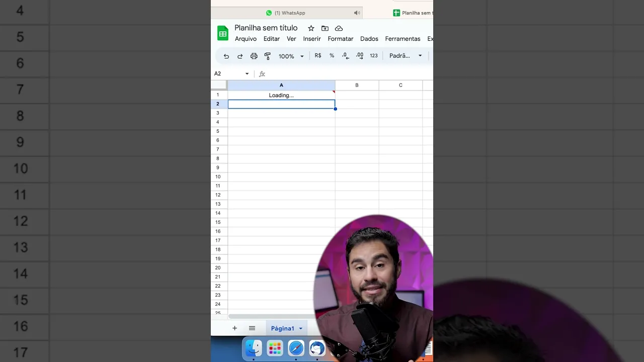Open the all sheets list icon
644x362 pixels.
pyautogui.click(x=252, y=328)
